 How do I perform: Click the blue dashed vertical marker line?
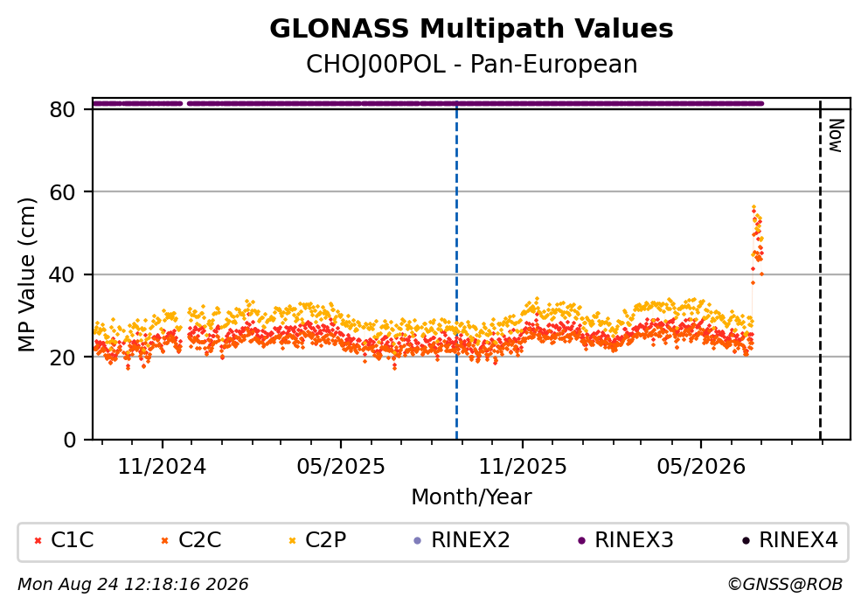[456, 271]
